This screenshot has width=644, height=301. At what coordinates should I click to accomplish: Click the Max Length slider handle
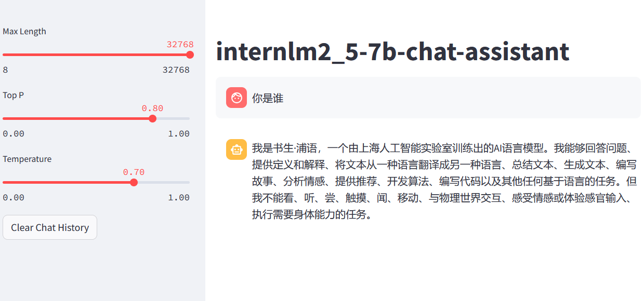click(190, 54)
